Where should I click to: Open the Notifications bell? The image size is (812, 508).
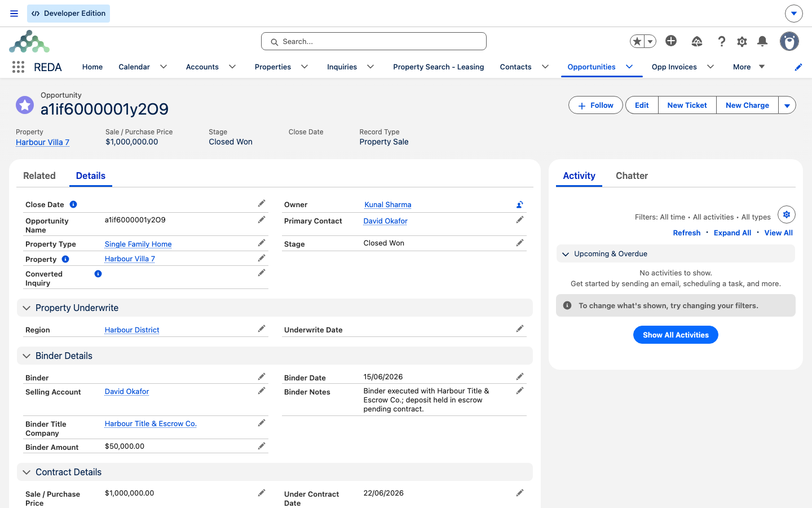762,41
